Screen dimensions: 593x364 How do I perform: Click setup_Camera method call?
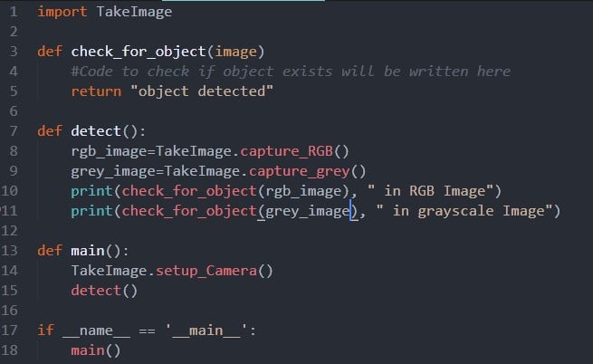tap(206, 271)
